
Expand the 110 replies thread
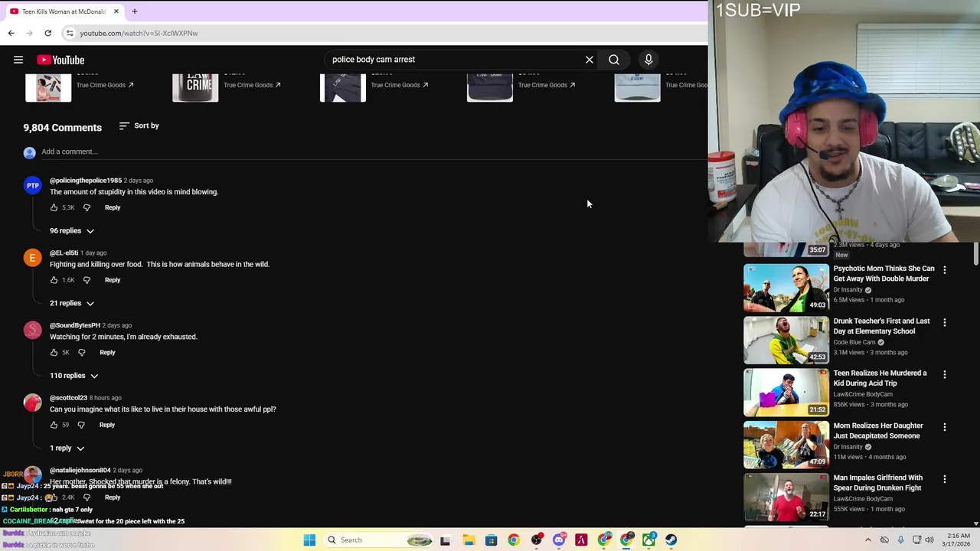click(x=74, y=376)
